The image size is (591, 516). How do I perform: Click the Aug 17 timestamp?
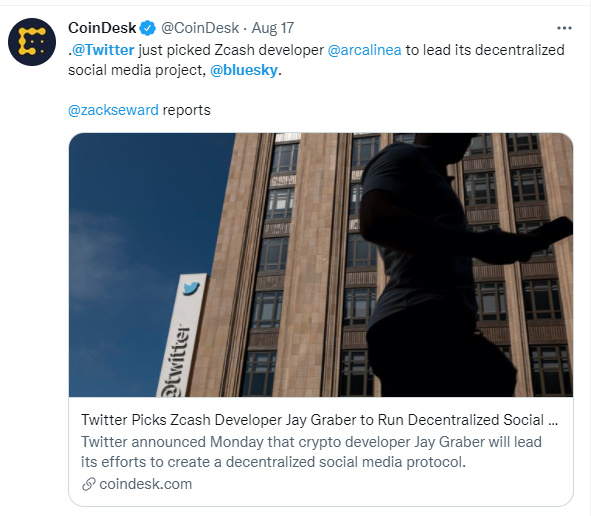273,28
